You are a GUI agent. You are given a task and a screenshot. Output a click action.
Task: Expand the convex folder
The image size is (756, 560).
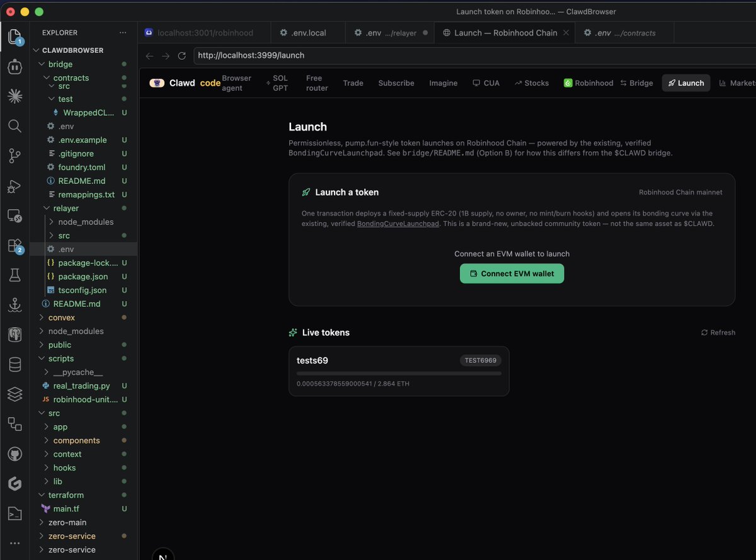(61, 317)
